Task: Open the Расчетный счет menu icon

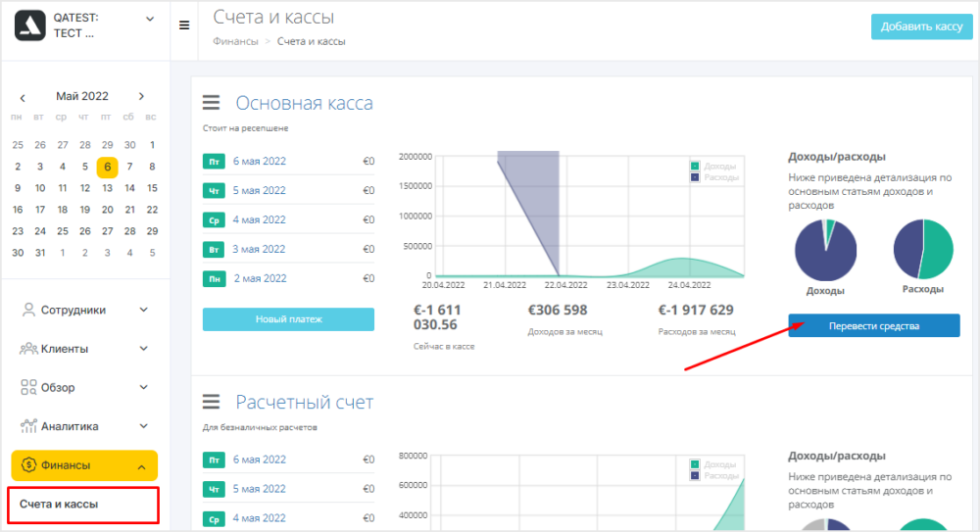Action: [x=212, y=402]
